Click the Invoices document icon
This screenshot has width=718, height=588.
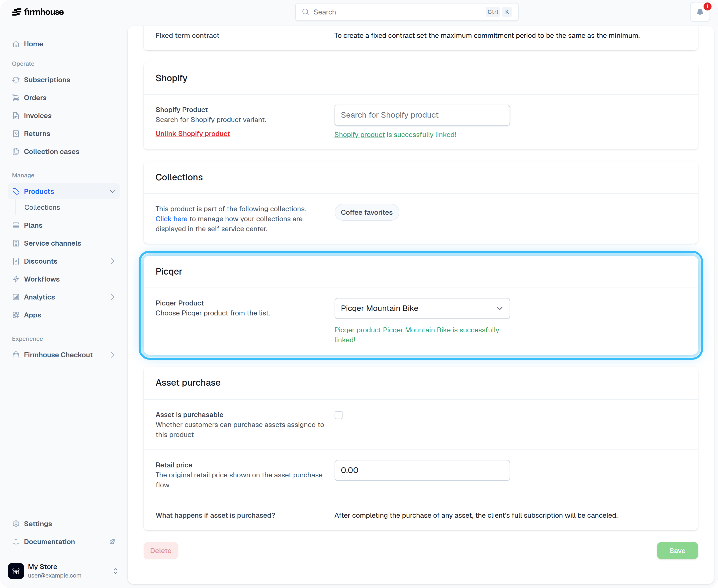(16, 116)
